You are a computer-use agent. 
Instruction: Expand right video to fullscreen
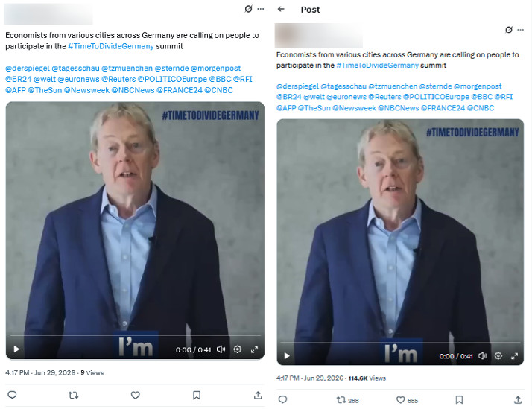(514, 356)
